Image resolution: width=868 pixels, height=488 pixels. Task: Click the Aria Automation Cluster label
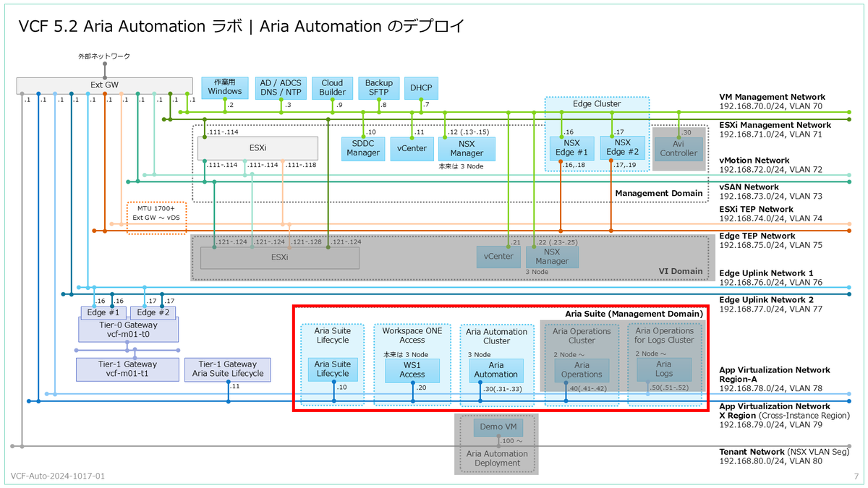coord(496,337)
